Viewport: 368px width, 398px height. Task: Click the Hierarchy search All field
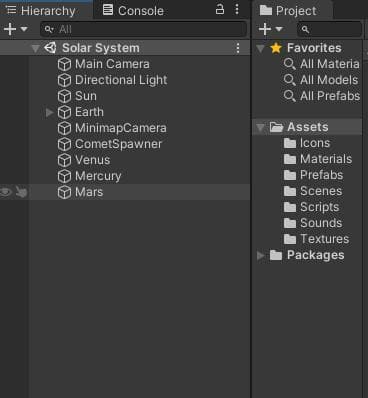click(x=143, y=29)
